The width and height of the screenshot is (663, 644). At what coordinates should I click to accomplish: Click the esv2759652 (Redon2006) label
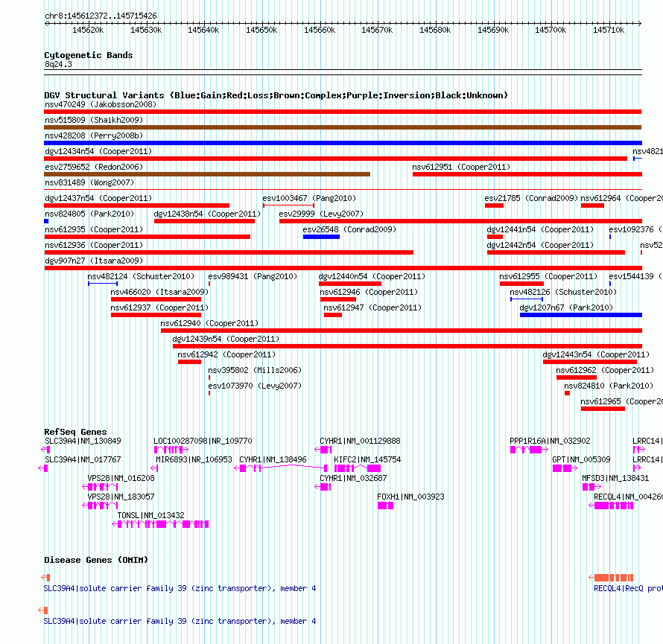tap(94, 167)
